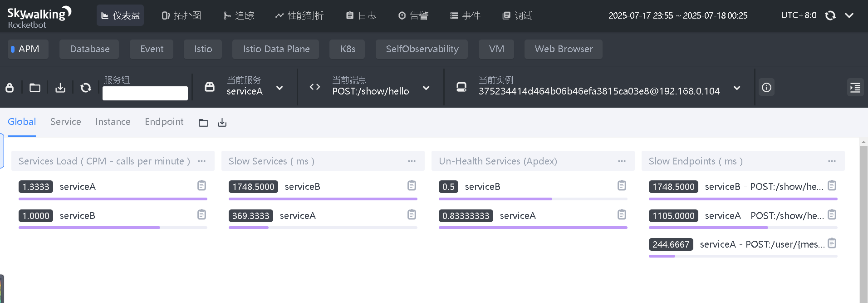The width and height of the screenshot is (868, 303).
Task: Switch to the Instance tab
Action: (113, 122)
